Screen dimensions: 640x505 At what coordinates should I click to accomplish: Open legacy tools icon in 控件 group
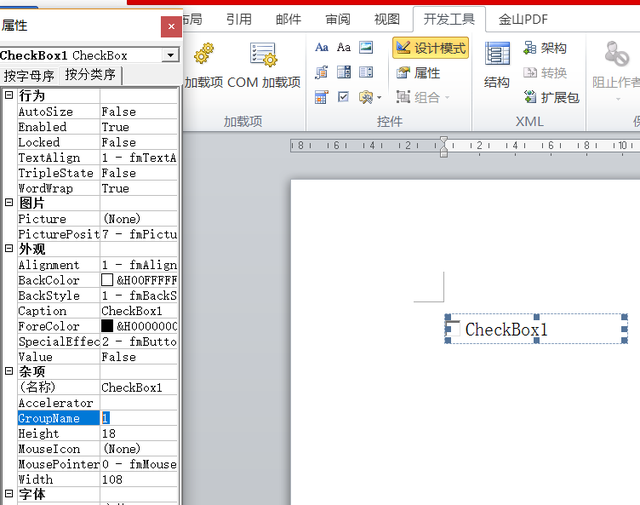click(368, 97)
